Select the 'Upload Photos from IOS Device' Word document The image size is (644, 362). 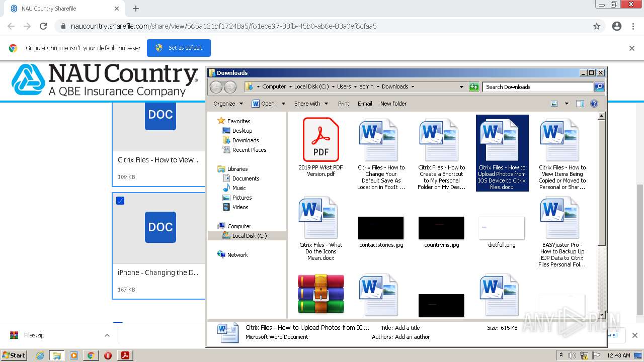(502, 153)
